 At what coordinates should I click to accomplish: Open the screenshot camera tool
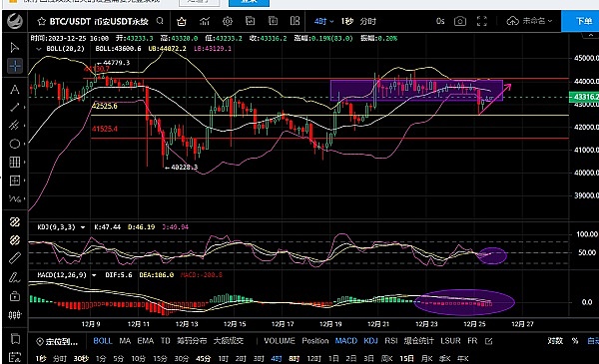click(x=460, y=21)
